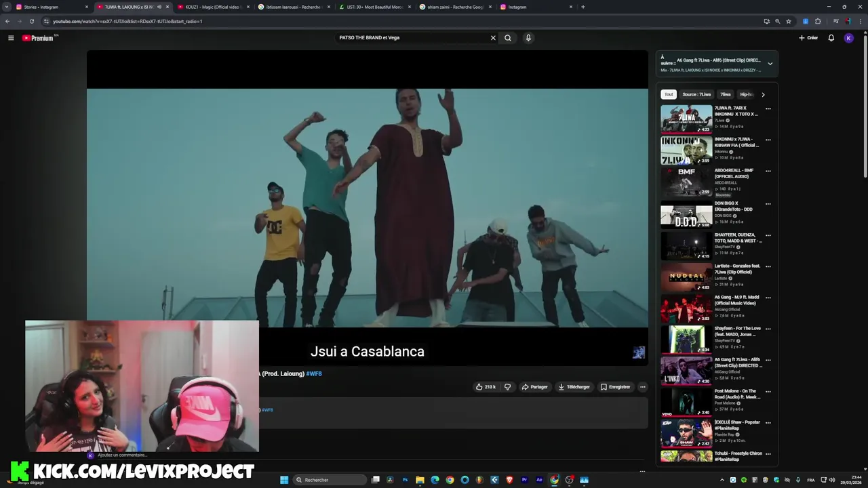This screenshot has width=868, height=488.
Task: Open the media control icon in toolbar
Action: click(835, 21)
